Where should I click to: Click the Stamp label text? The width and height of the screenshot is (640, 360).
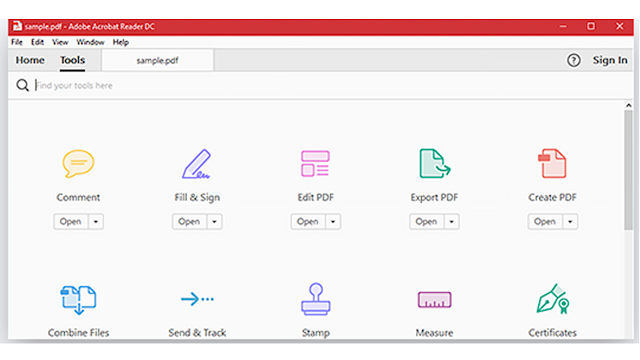click(316, 333)
